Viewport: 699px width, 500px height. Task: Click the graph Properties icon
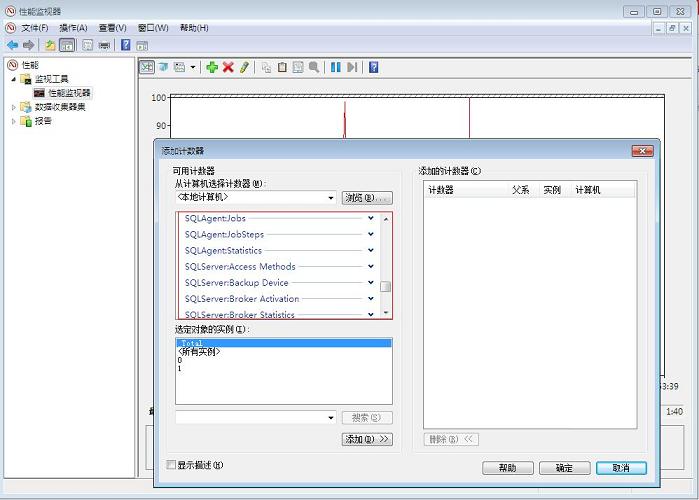[298, 67]
